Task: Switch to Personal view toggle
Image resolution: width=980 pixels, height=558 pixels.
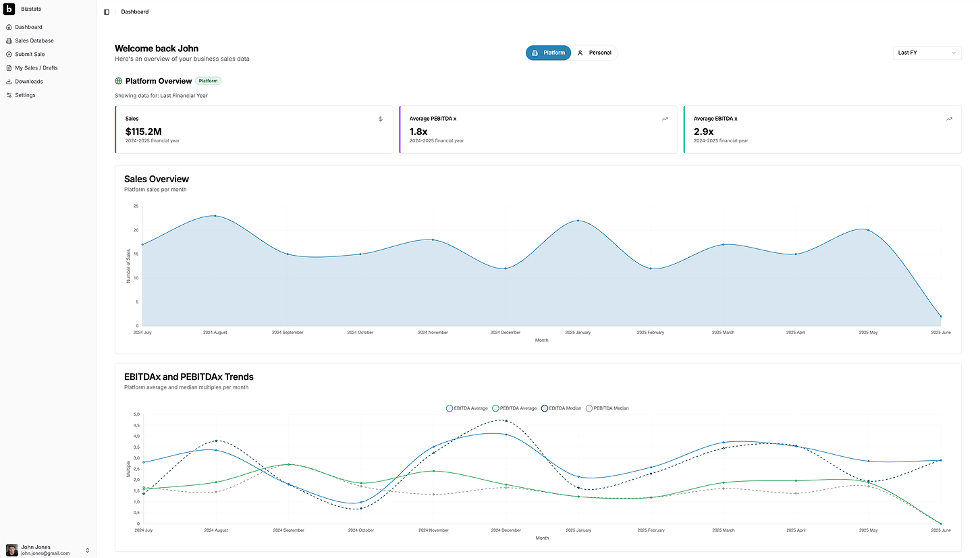Action: (x=594, y=53)
